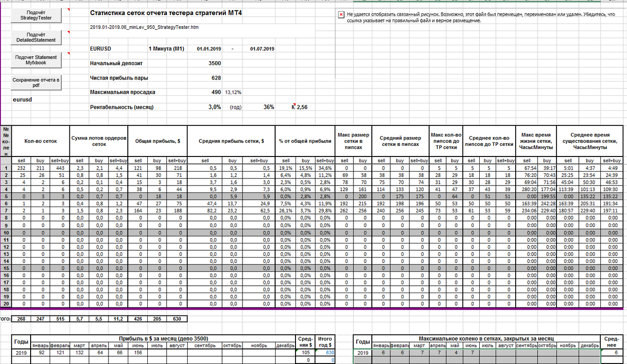Select the file name 2019.01-2019.06_minLev_950_StrategyTester.htm
This screenshot has height=364, width=627.
click(144, 27)
